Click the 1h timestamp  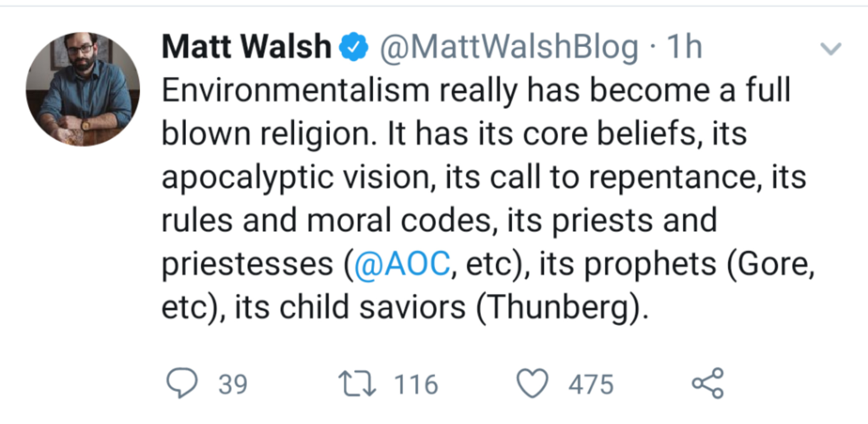click(x=684, y=46)
